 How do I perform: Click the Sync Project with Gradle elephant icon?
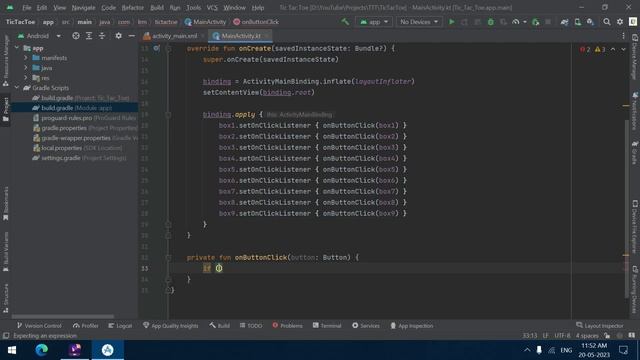(564, 22)
